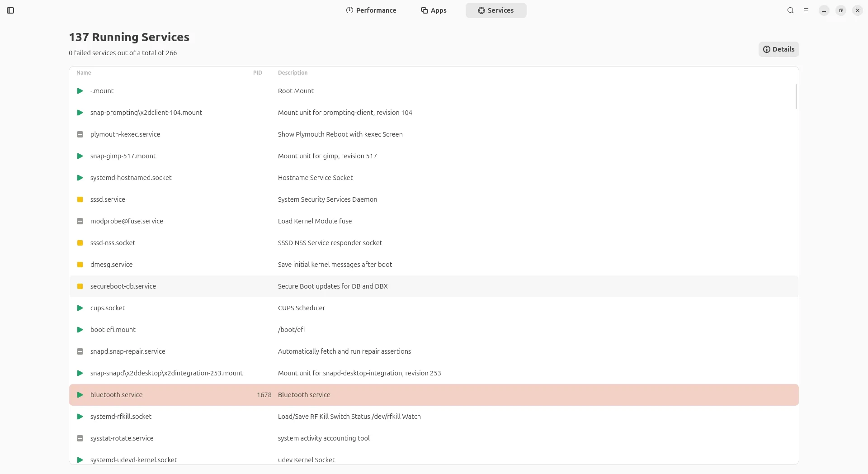Switch to the Performance tab

click(371, 10)
